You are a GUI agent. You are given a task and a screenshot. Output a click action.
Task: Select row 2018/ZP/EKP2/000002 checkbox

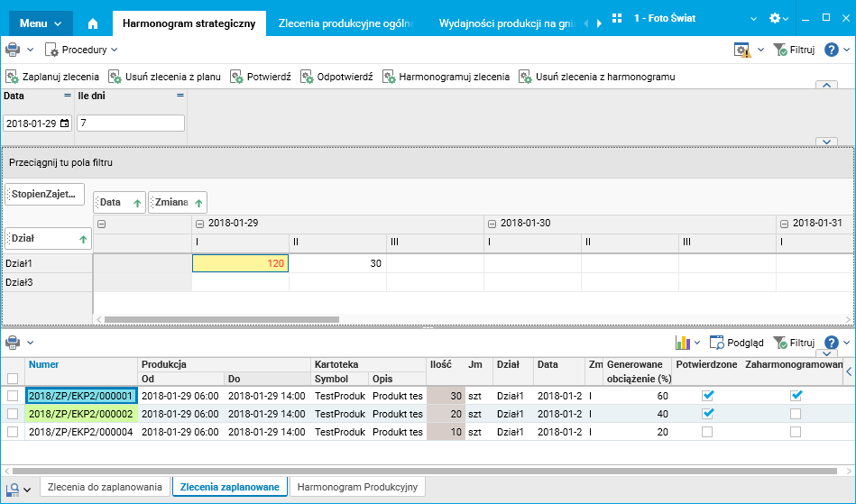click(13, 414)
